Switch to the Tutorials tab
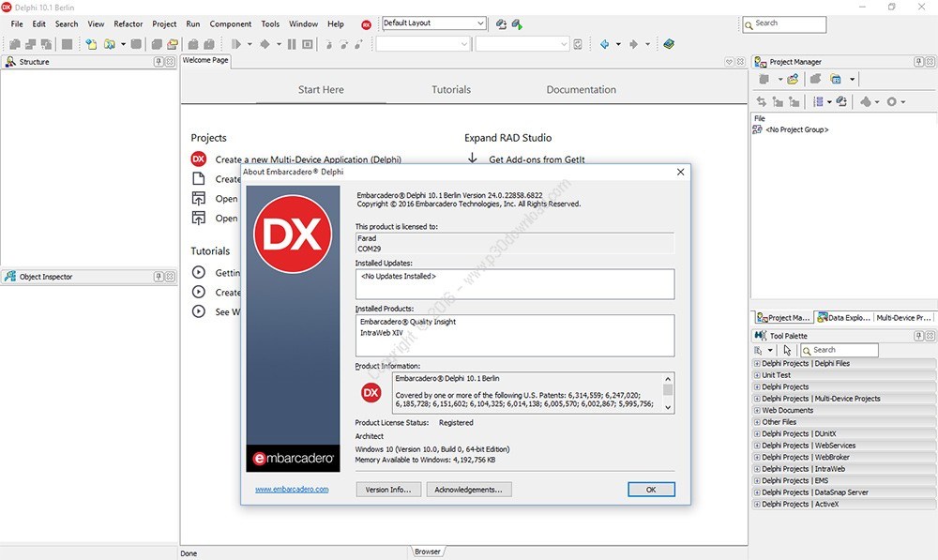Screen dimensions: 938x560 451,90
